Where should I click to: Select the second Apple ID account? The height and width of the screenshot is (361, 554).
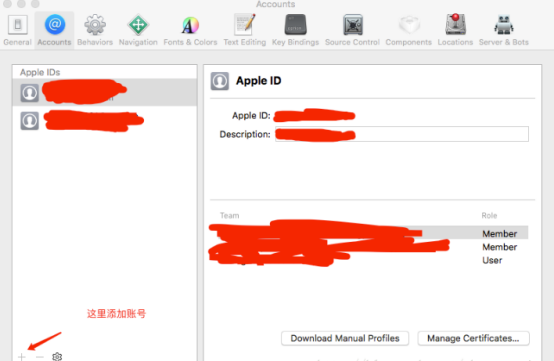pyautogui.click(x=105, y=121)
